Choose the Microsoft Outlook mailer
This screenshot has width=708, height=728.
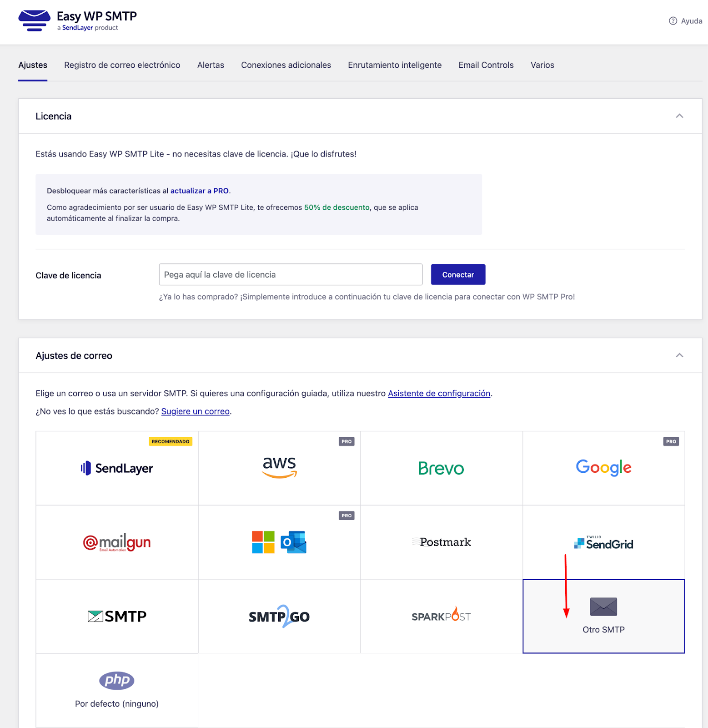click(279, 542)
